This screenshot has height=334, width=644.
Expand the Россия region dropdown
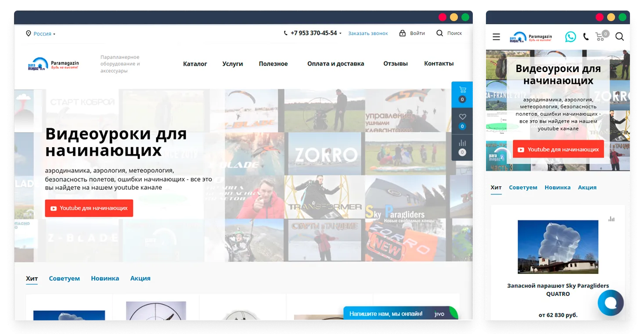pyautogui.click(x=41, y=34)
